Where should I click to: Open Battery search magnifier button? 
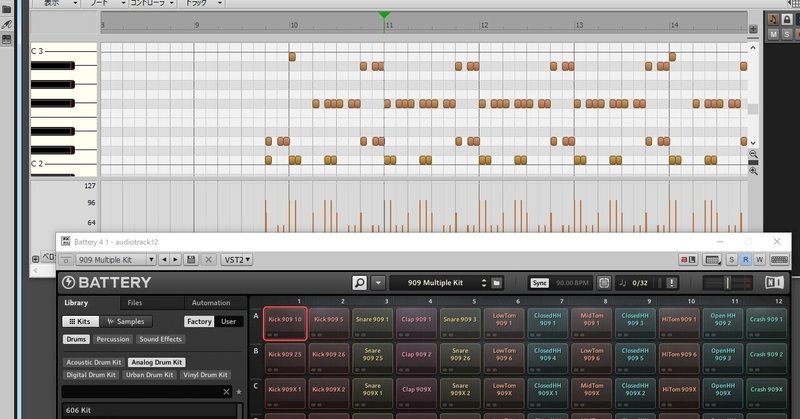(x=359, y=282)
